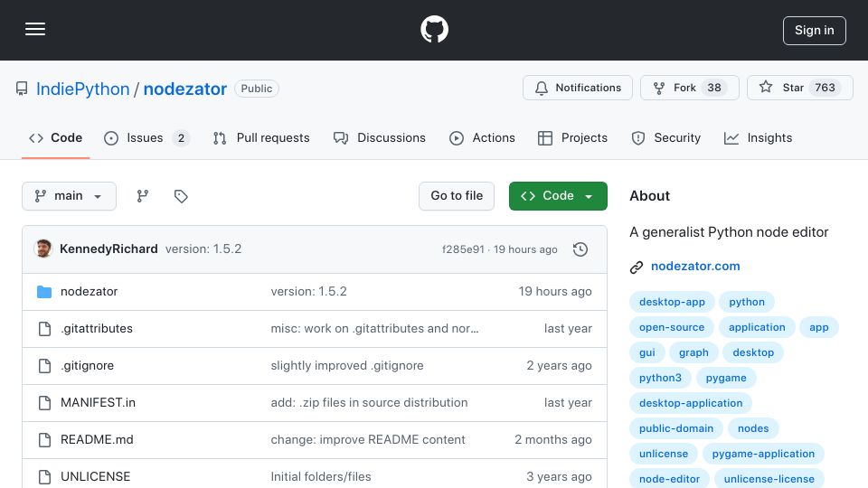
Task: Click file icon beside UNLICENSE
Action: point(44,477)
